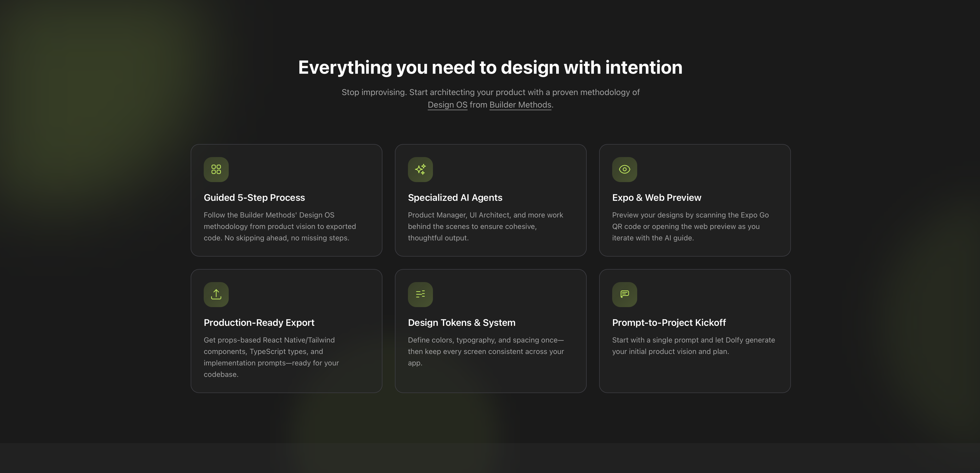The height and width of the screenshot is (473, 980).
Task: Click the chat message kickoff icon
Action: 624,294
